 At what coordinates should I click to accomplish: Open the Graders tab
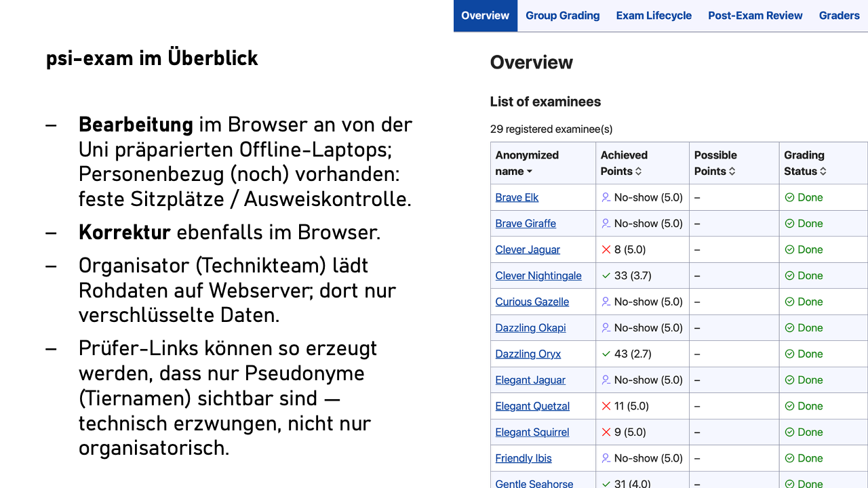[x=839, y=16]
